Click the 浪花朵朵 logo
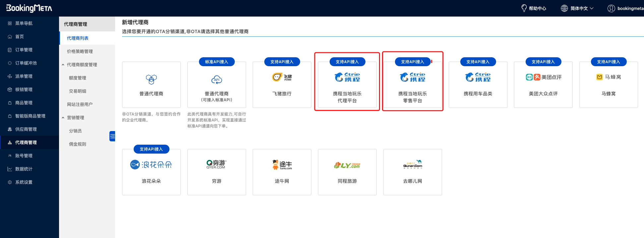The image size is (644, 238). (151, 165)
